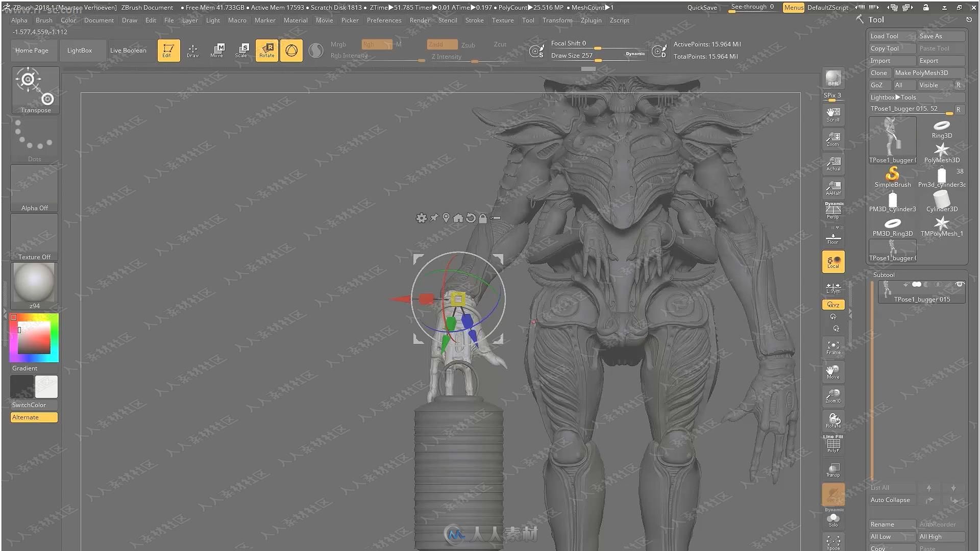Render with the BPR button
Image resolution: width=980 pixels, height=551 pixels.
click(833, 79)
